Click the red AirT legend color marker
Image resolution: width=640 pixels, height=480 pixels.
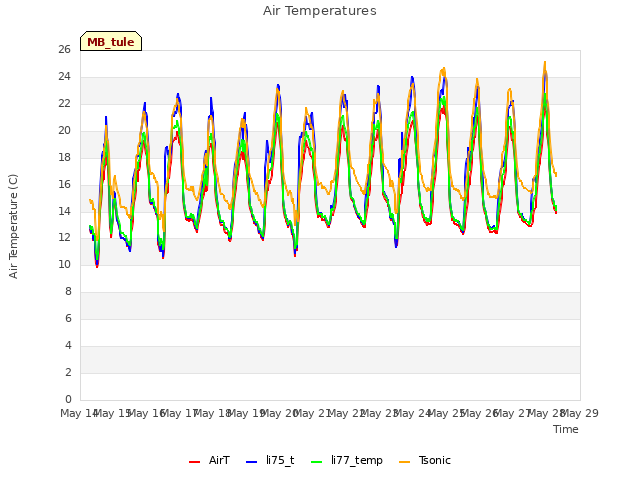[195, 462]
